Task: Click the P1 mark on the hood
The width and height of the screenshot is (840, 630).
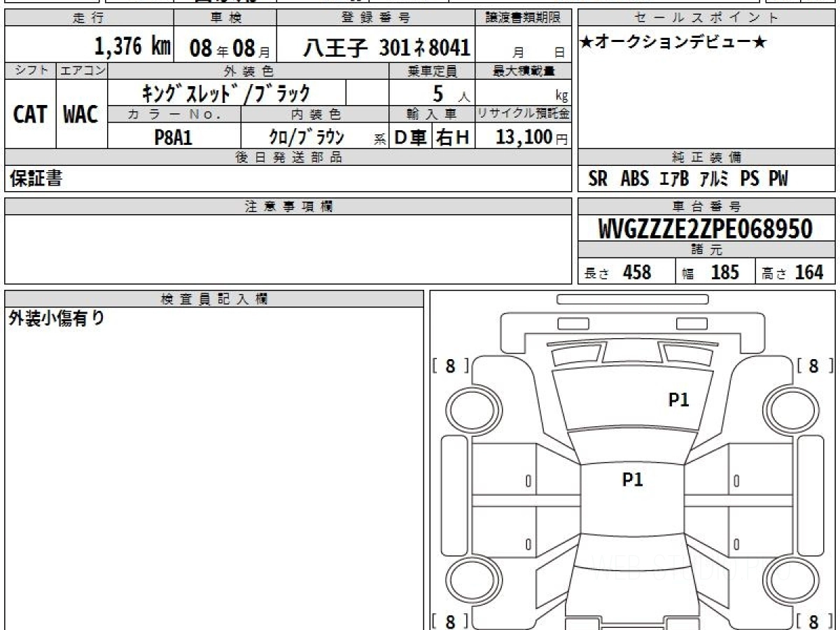Action: (678, 400)
